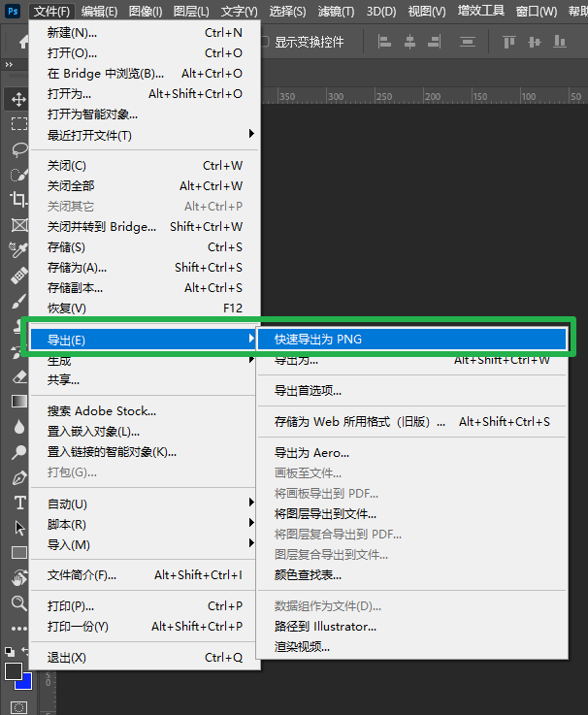588x715 pixels.
Task: Choose 快速导出为 PNG
Action: 412,340
